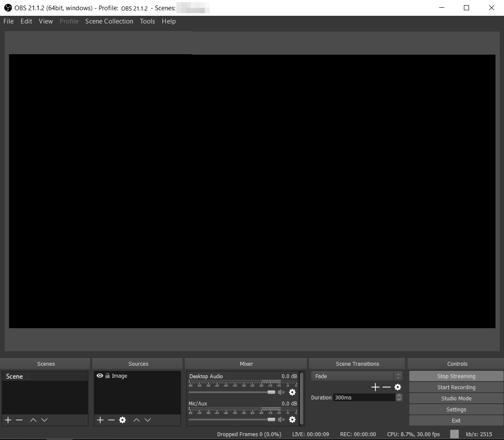Mute the Mic/Aux channel
Viewport: 504px width, 440px height.
click(281, 420)
